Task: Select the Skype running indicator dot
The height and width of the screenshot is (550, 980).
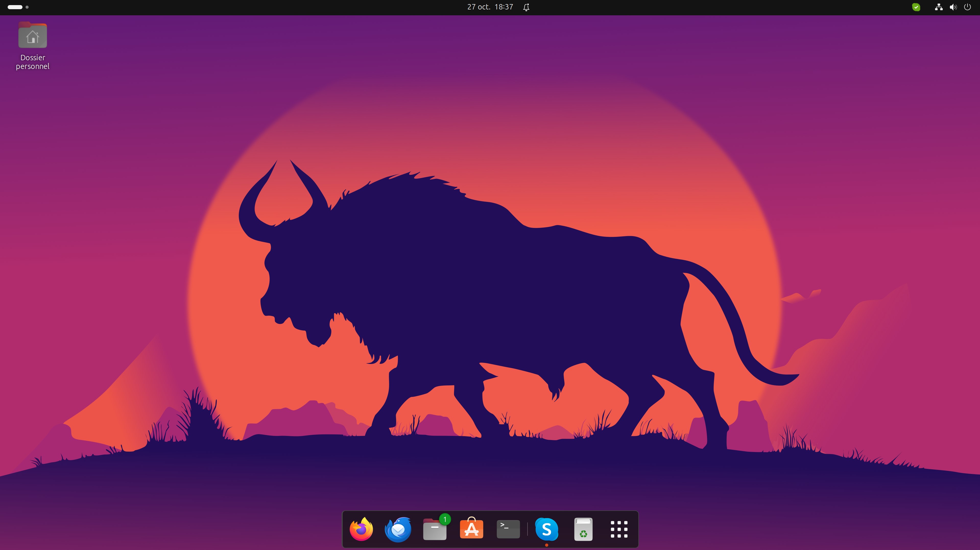Action: (x=547, y=545)
